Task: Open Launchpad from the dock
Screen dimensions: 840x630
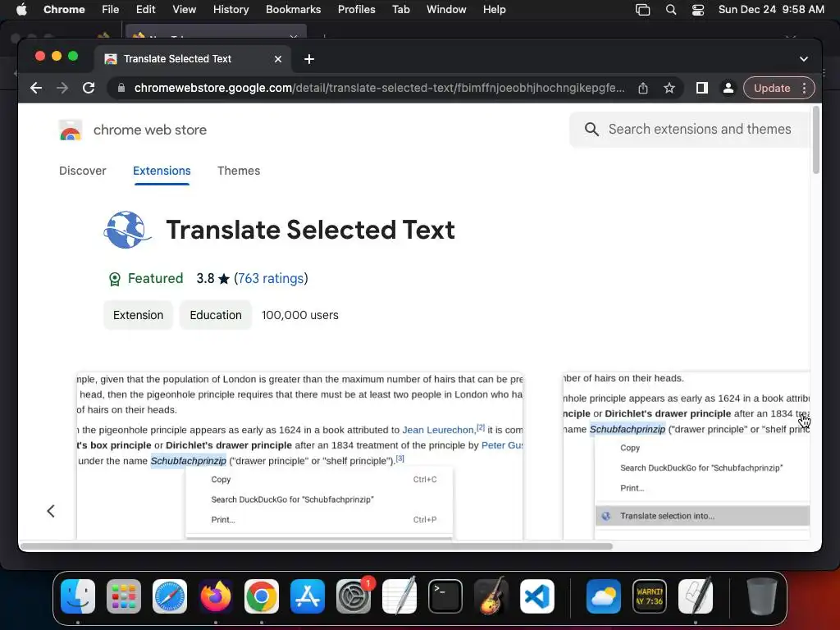Action: coord(124,596)
